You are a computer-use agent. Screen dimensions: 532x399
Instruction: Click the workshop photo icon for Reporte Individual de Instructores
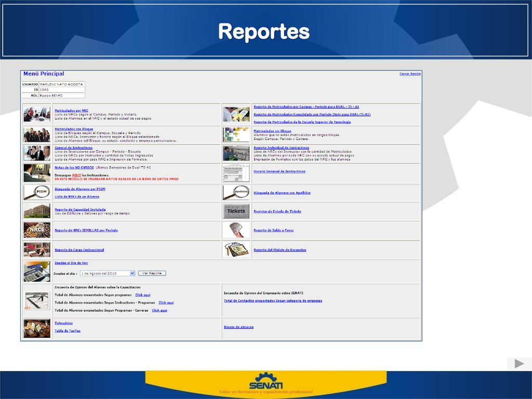click(236, 153)
